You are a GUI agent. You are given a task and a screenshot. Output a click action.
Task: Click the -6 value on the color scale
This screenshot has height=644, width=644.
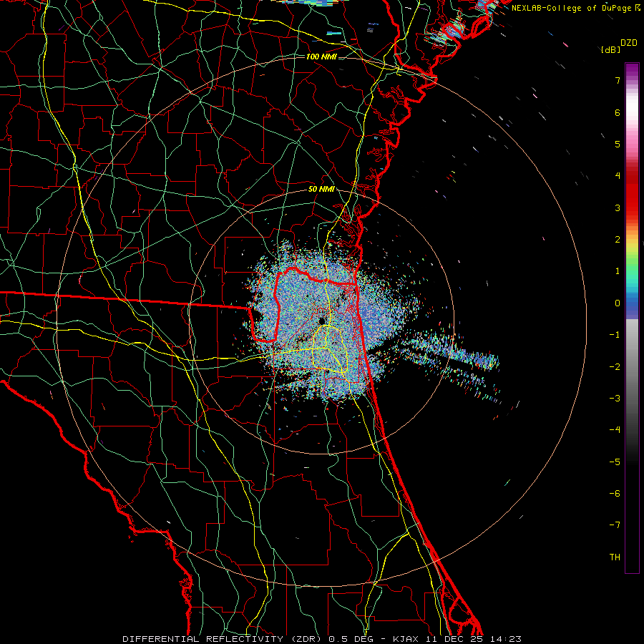615,493
